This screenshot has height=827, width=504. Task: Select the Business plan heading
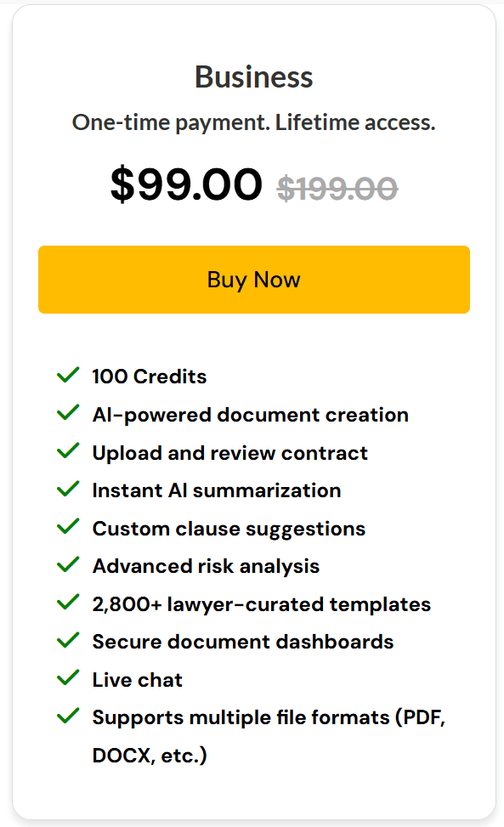tap(253, 77)
